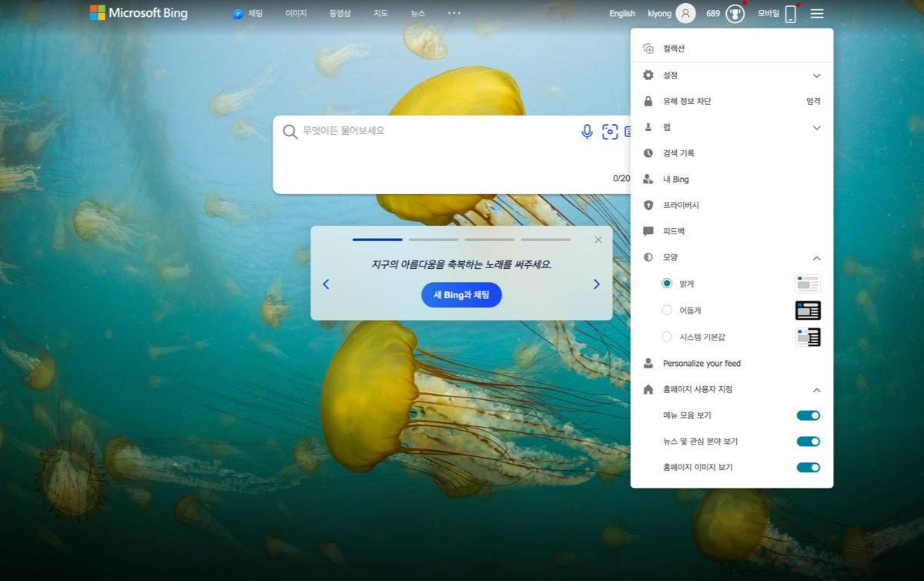Open 검색 기록 menu entry
This screenshot has height=581, width=924.
(x=678, y=153)
